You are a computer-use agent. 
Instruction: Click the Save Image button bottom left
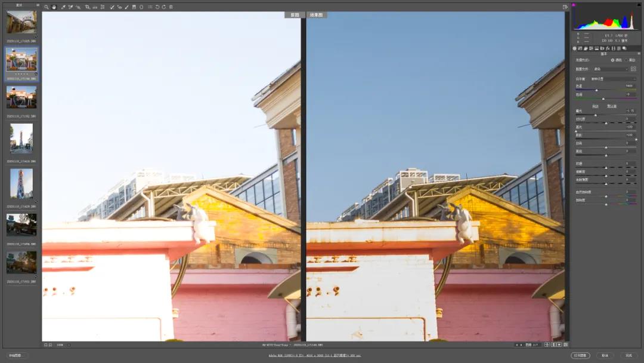[x=17, y=355]
